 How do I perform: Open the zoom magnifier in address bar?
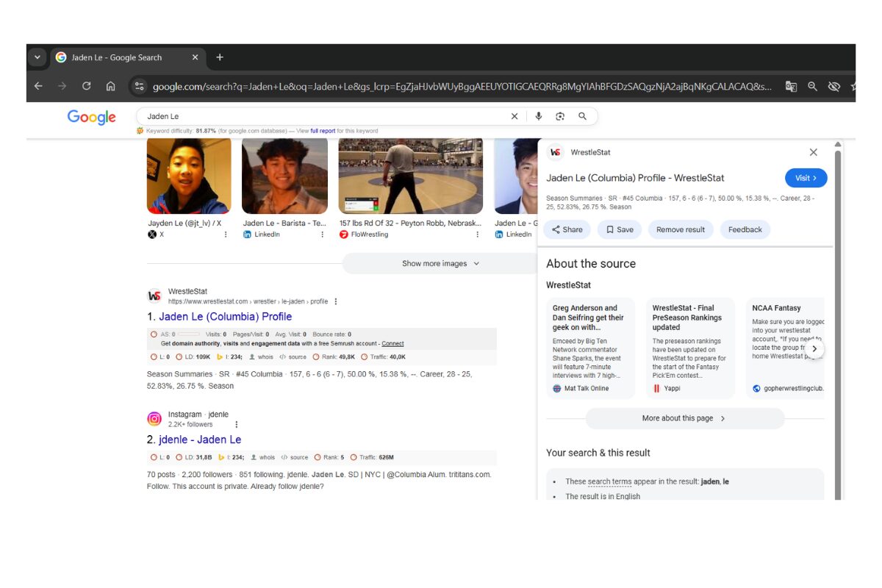tap(812, 86)
